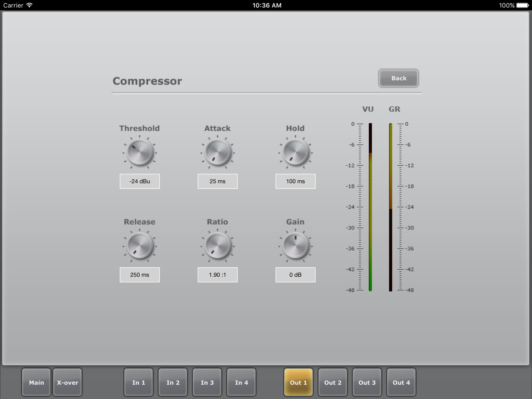Screen dimensions: 532x399
Task: Tap the 0 dB gain value field
Action: click(x=295, y=275)
